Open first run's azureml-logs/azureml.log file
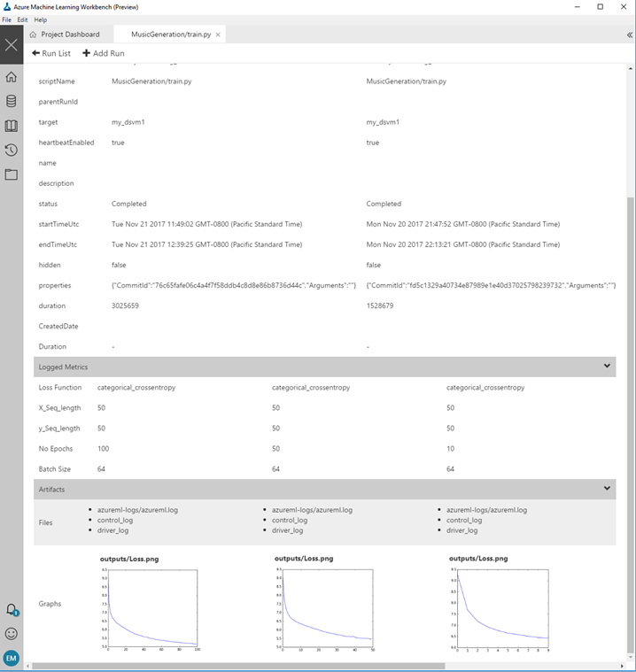Image resolution: width=636 pixels, height=672 pixels. 137,510
